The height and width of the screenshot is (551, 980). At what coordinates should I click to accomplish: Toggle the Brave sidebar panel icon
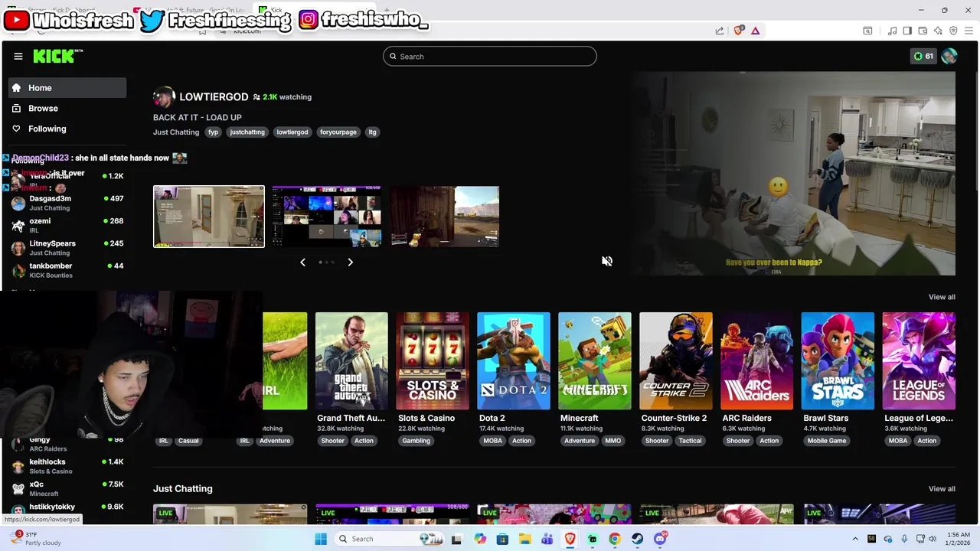click(x=907, y=31)
